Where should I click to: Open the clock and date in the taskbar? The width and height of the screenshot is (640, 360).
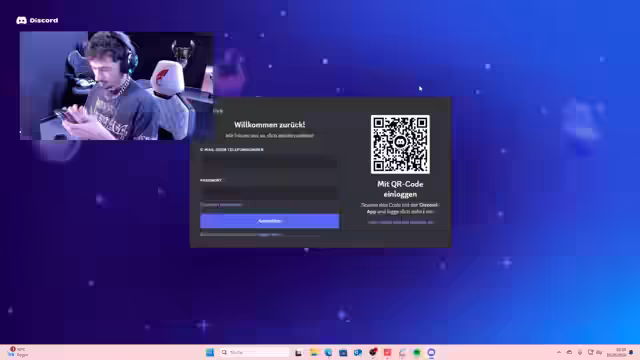[x=617, y=352]
